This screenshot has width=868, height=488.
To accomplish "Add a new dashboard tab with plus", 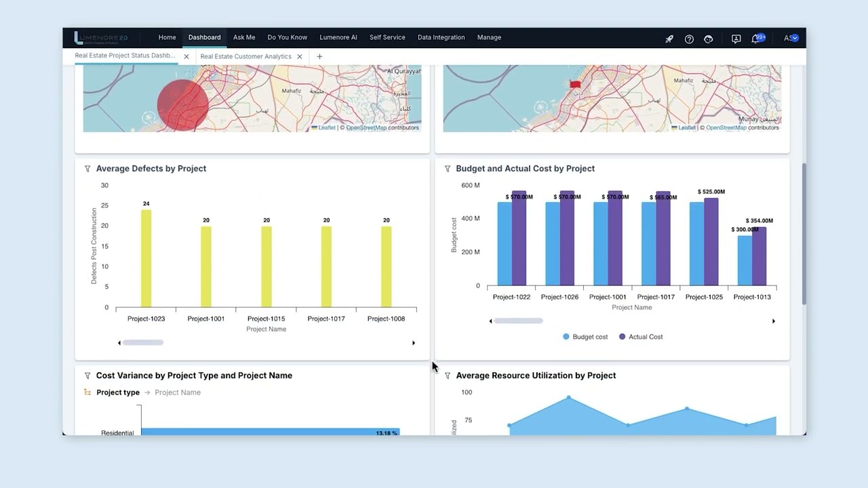I will (x=319, y=56).
